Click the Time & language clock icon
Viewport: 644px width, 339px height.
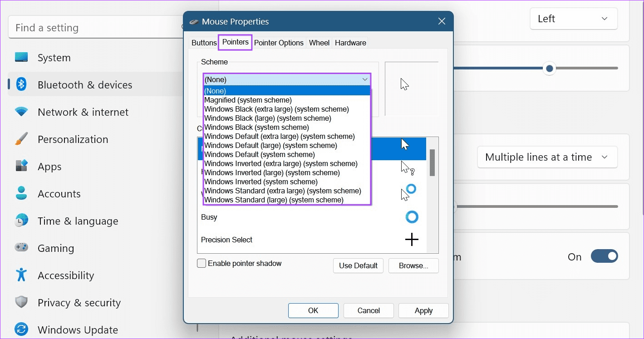point(21,221)
